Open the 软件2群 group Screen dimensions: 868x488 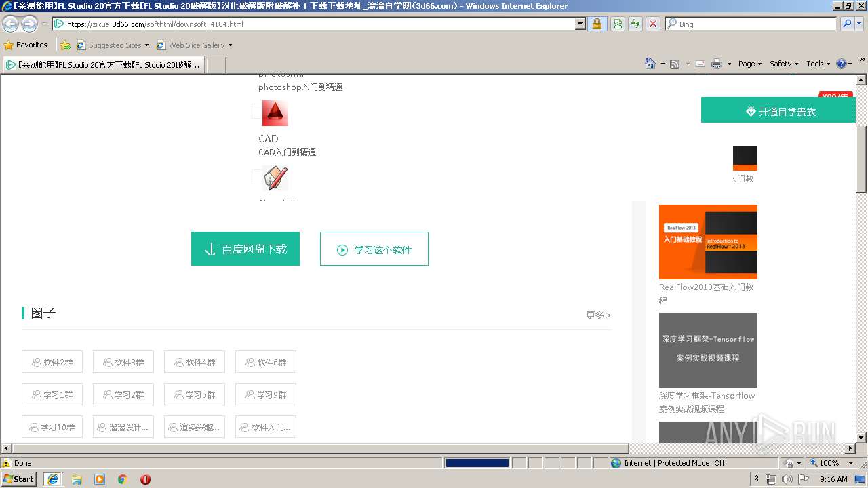[x=52, y=362]
